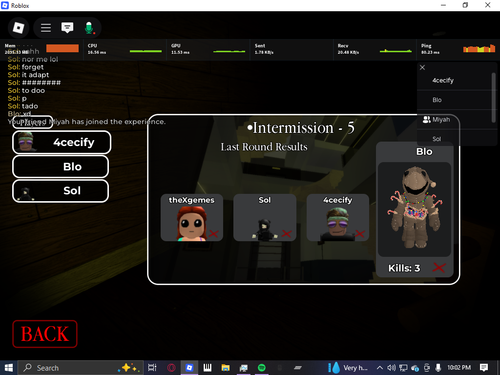500x375 pixels.
Task: Click the red X on the Sol card
Action: (286, 234)
